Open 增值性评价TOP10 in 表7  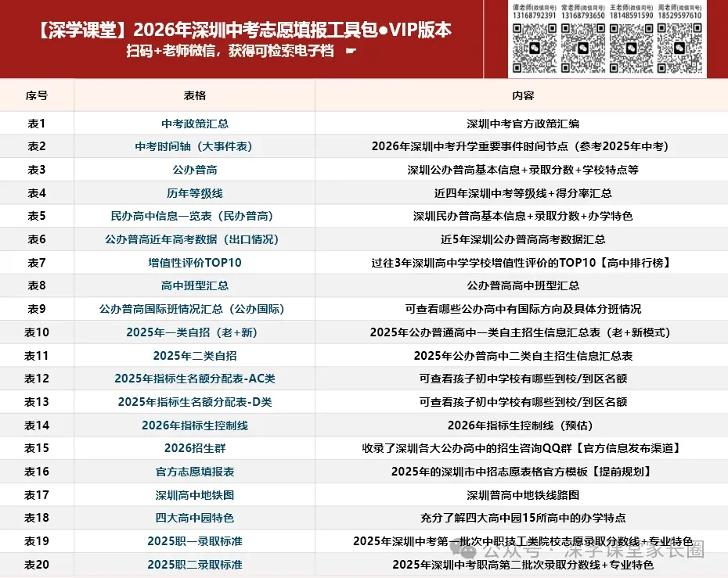(194, 263)
